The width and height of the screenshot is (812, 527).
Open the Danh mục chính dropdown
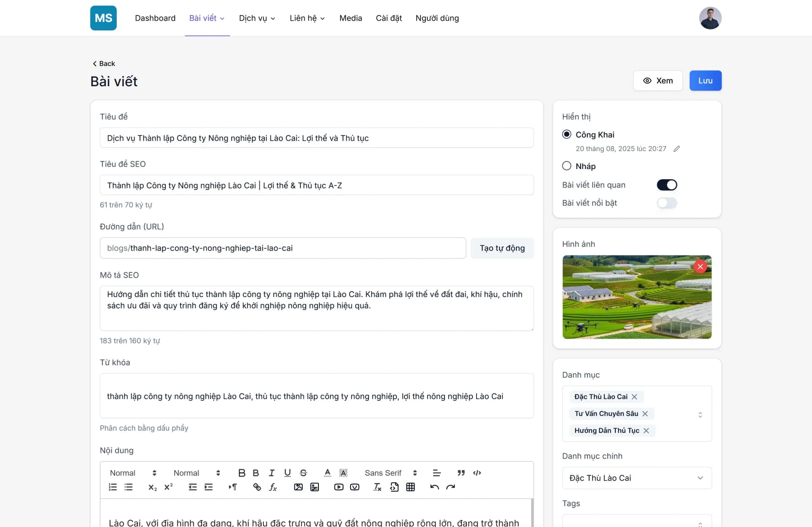pos(636,478)
